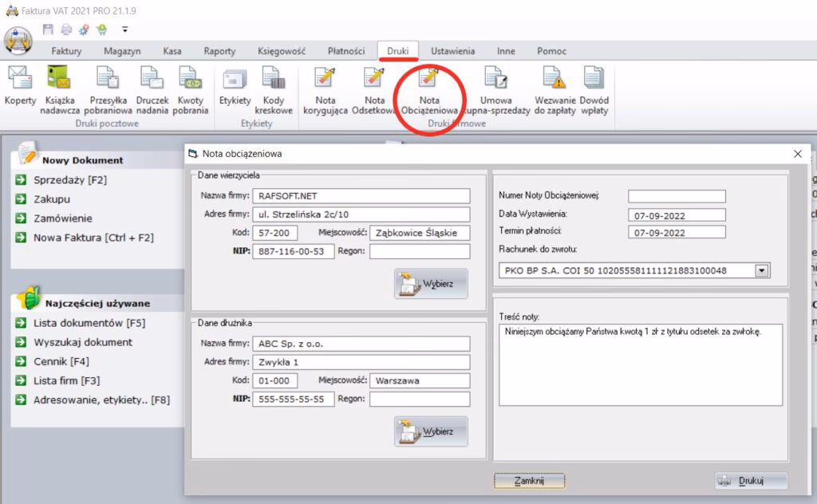Open Nota korygująca document

pyautogui.click(x=325, y=87)
